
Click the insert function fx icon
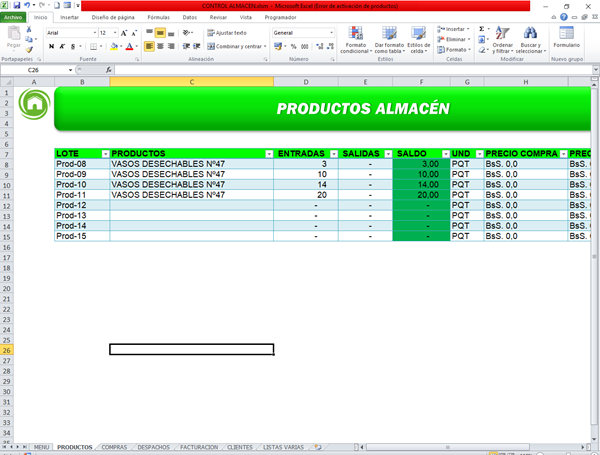click(x=109, y=70)
